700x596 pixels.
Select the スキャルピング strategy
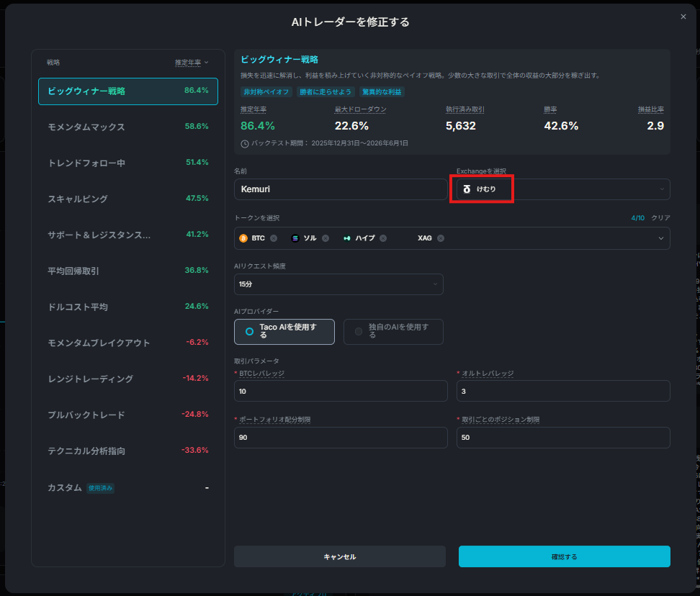(x=128, y=199)
